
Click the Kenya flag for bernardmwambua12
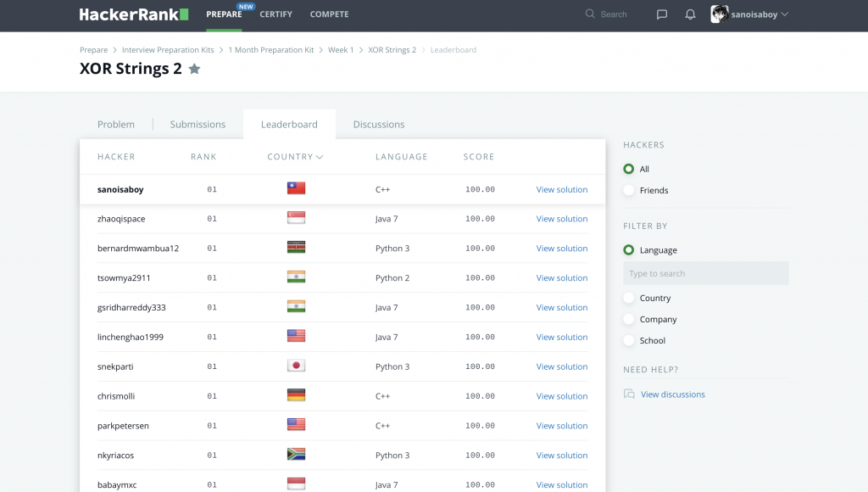pos(296,247)
